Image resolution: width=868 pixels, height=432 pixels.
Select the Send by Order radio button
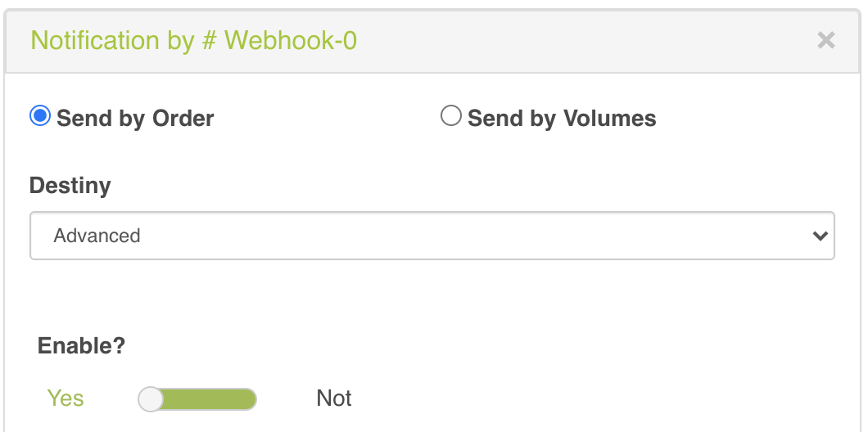click(40, 116)
